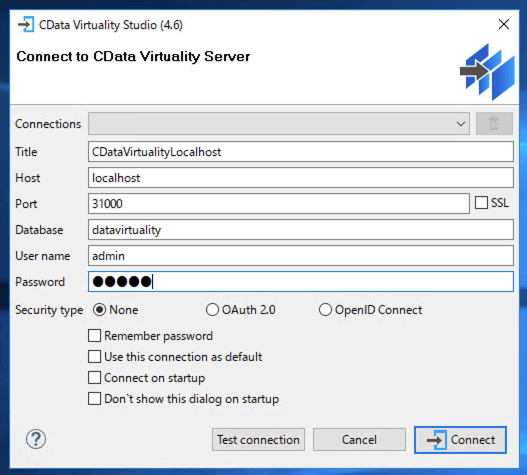Click the Connect button
The image size is (527, 475).
[x=460, y=440]
